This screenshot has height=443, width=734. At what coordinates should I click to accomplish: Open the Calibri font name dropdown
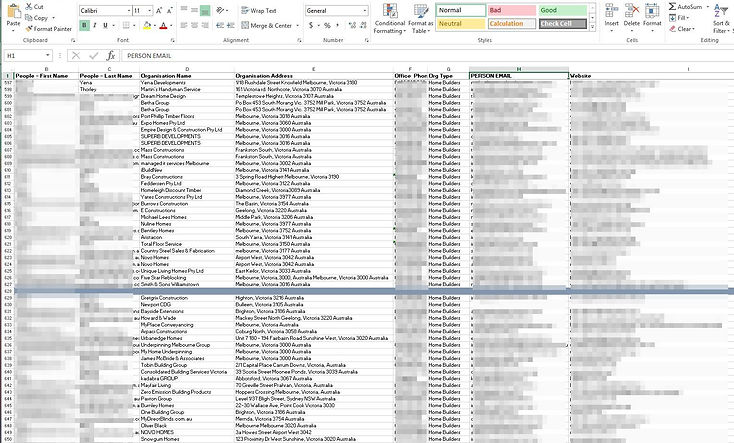[129, 10]
